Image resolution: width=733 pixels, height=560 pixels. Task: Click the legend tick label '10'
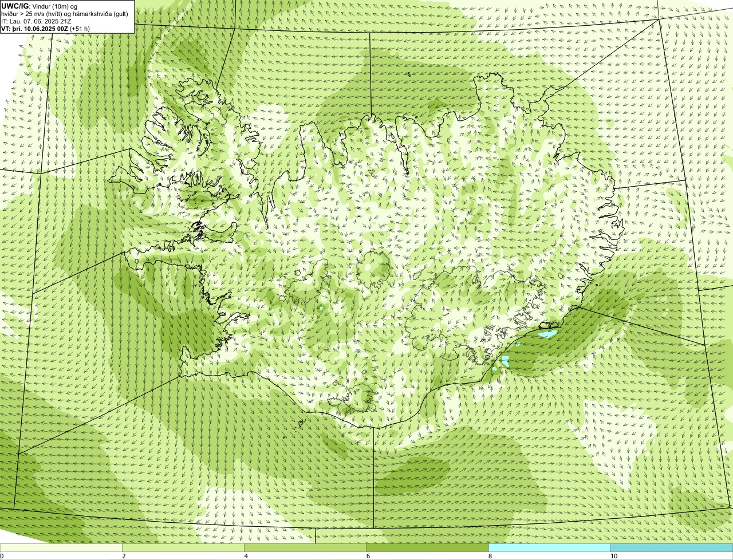pos(614,556)
